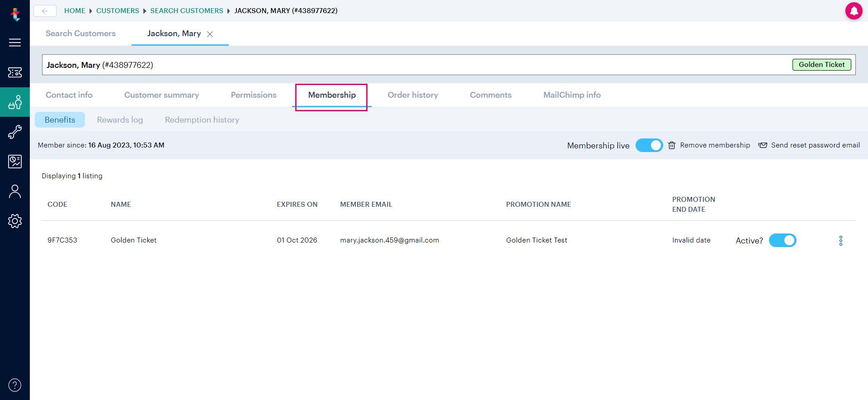This screenshot has width=868, height=400.
Task: Click the CODE column header
Action: [57, 205]
